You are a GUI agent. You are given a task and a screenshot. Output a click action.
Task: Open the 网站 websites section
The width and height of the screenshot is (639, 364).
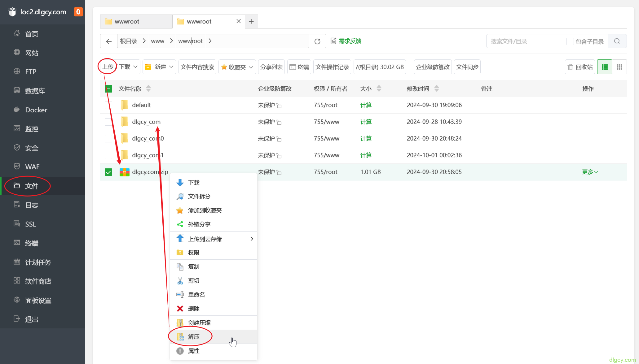[x=42, y=53]
